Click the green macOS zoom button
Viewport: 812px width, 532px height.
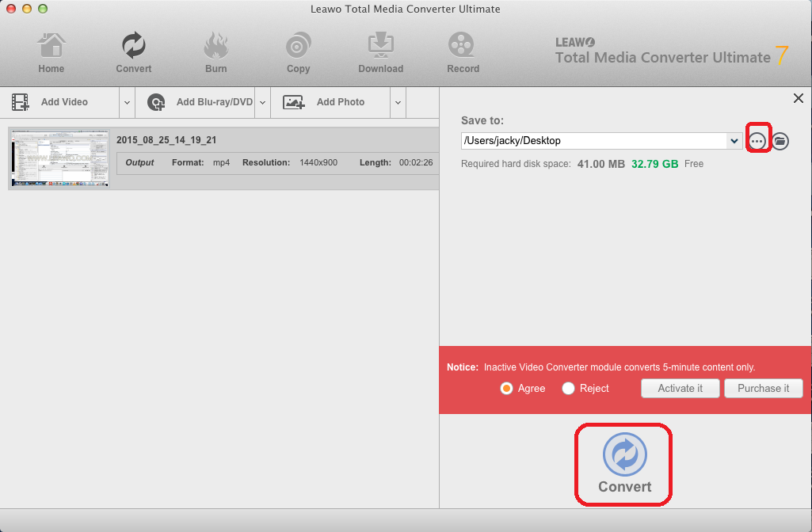pos(43,9)
